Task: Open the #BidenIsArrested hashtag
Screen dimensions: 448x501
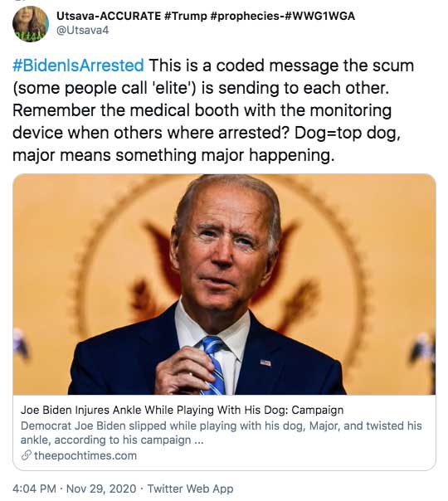Action: [78, 66]
